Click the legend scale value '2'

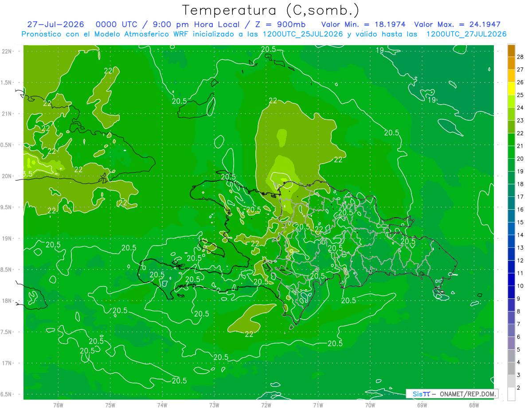click(519, 388)
